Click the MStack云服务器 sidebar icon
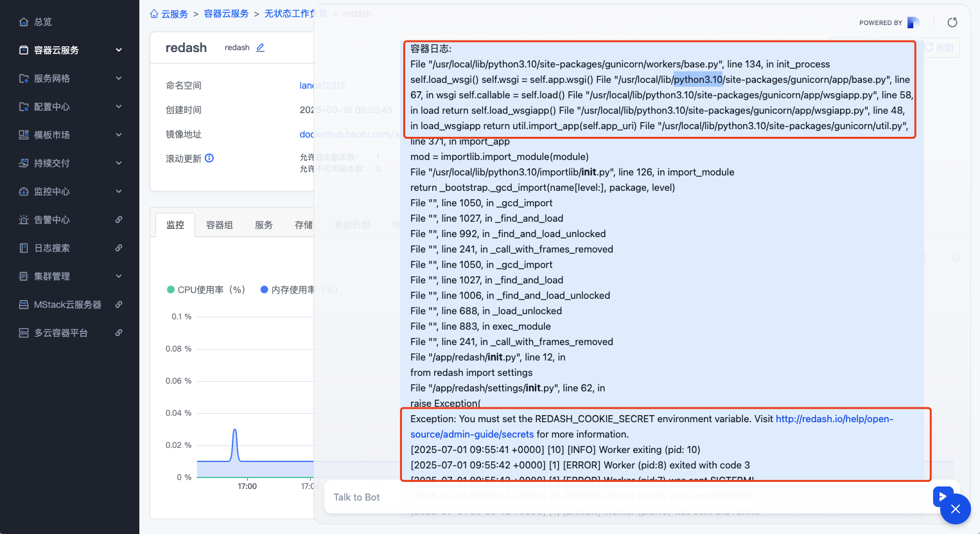Screen dimensions: 980x534 (24, 305)
